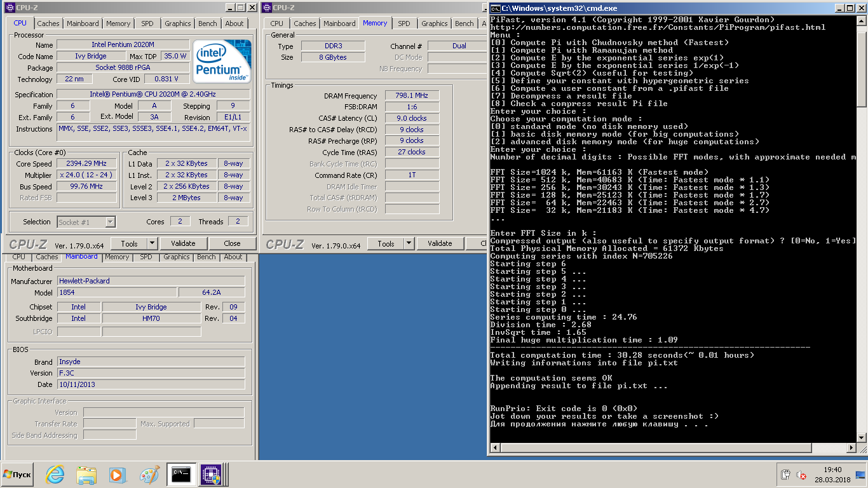
Task: Click the DRAM Frequency 798.1 MHz value
Action: [412, 95]
